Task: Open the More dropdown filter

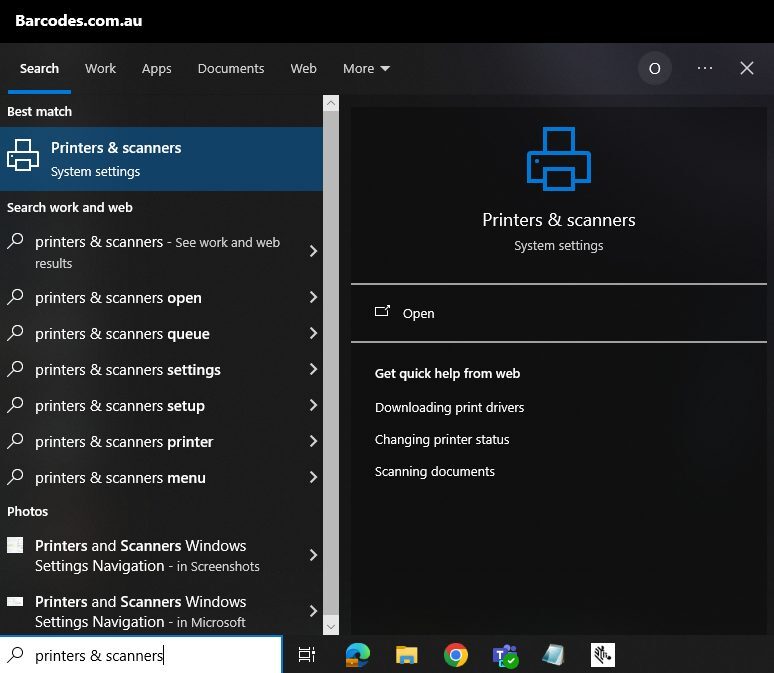Action: click(366, 68)
